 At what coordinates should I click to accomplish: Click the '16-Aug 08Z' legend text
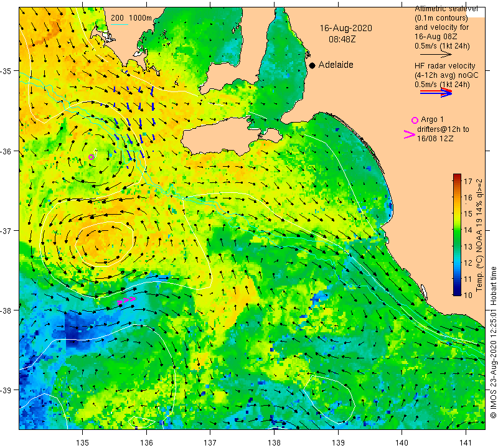click(x=436, y=37)
